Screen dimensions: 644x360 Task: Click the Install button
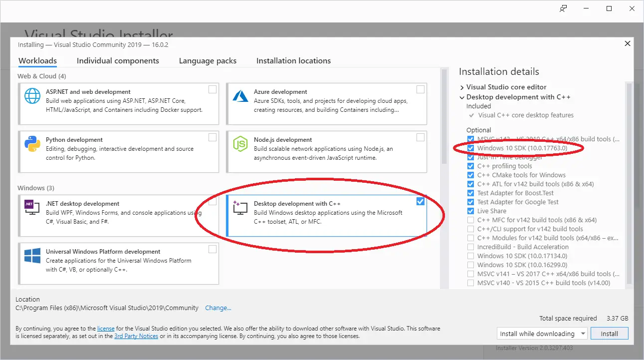click(x=609, y=333)
